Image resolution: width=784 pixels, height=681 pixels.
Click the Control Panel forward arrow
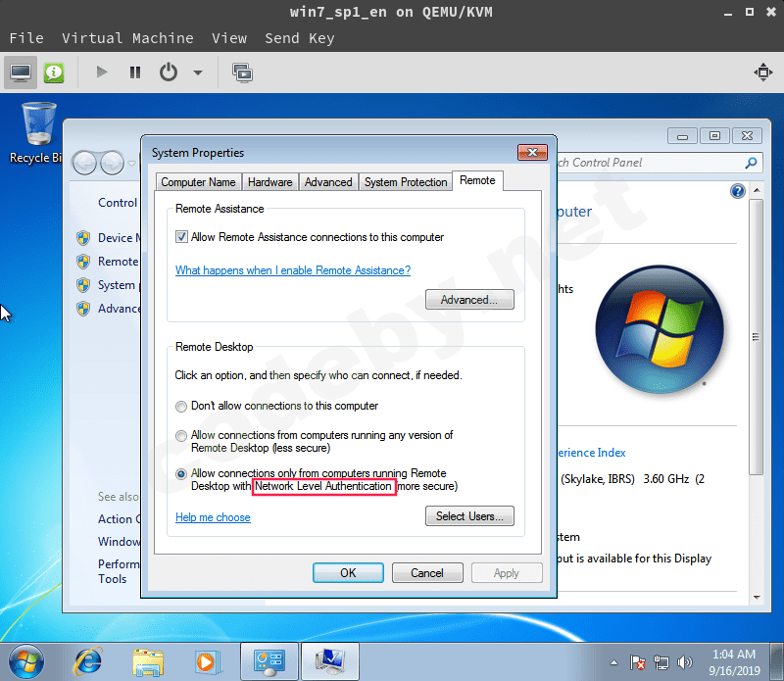112,163
